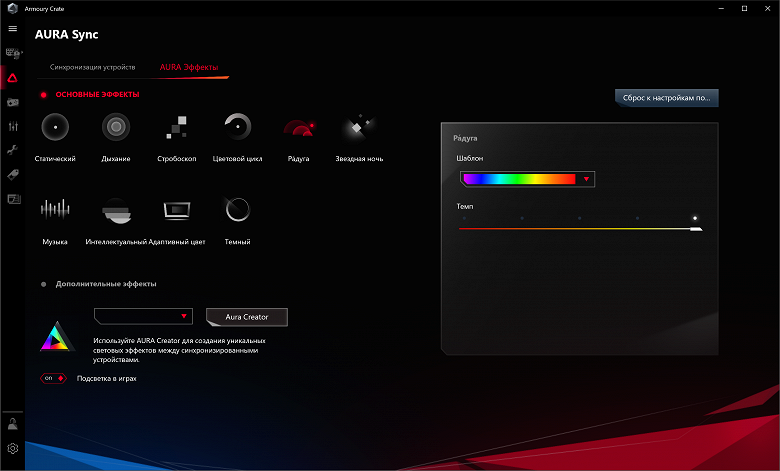This screenshot has width=780, height=471.
Task: Click the colorful AURA Creator prism logo
Action: [57, 336]
